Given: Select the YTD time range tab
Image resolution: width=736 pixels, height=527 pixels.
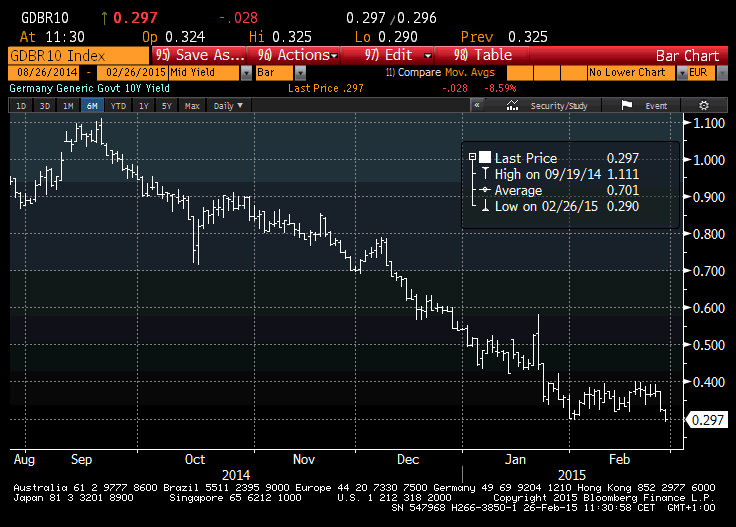Looking at the screenshot, I should pos(118,106).
